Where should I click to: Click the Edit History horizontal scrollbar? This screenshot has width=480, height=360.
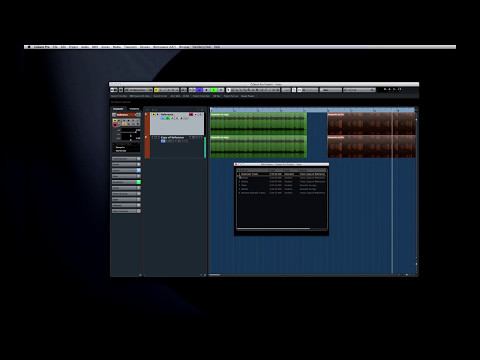274,229
